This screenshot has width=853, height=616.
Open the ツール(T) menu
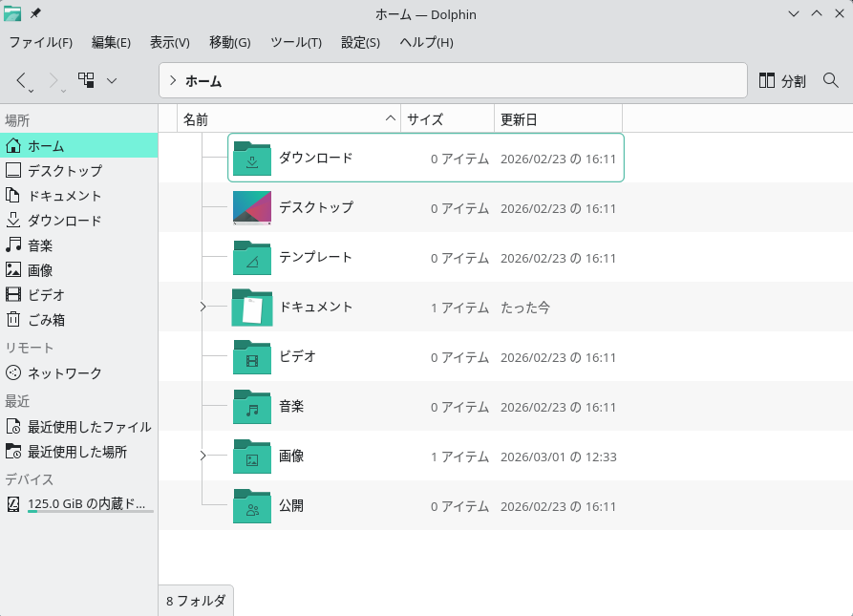(296, 43)
